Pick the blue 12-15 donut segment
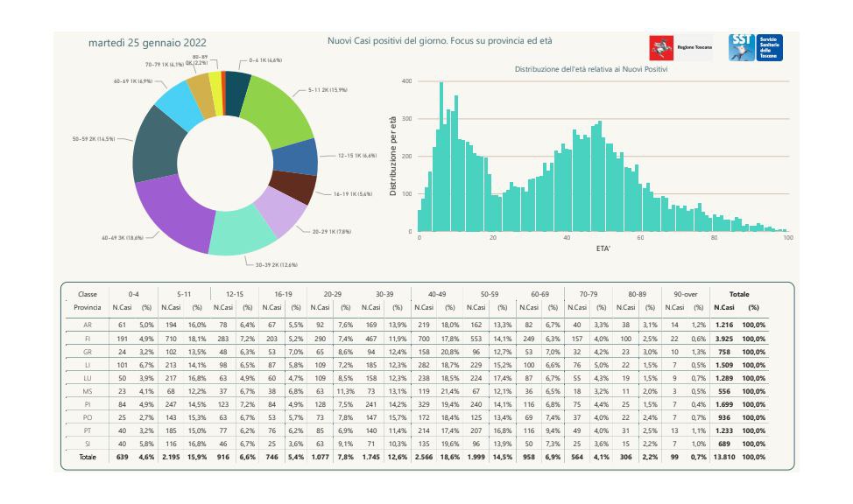Image resolution: width=853 pixels, height=504 pixels. pos(296,157)
